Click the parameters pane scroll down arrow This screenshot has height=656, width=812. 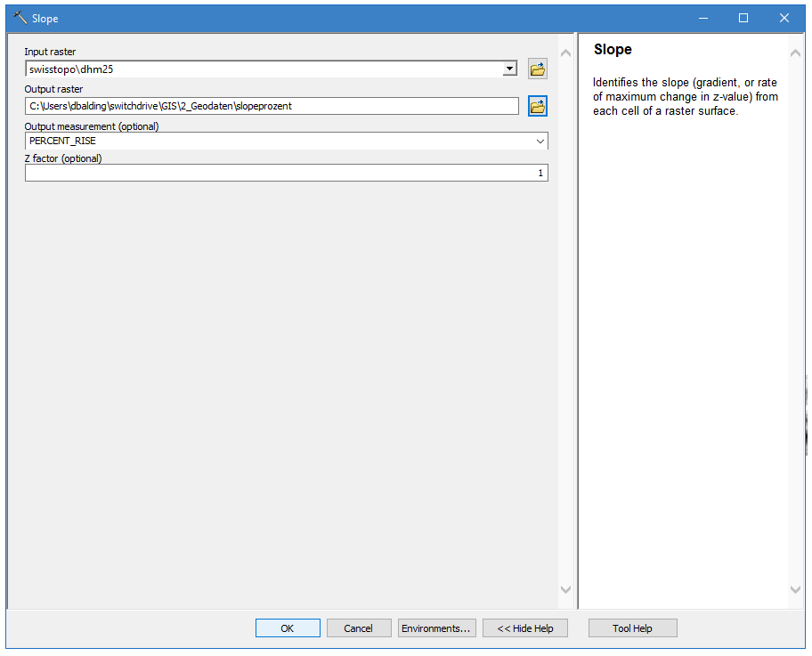(x=565, y=589)
